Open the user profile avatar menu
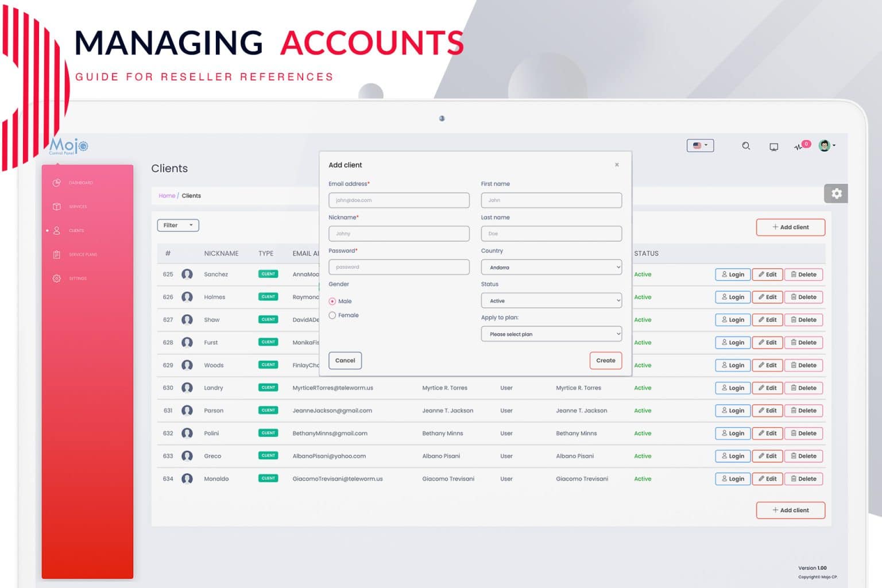Screen dimensions: 882x588 pyautogui.click(x=826, y=146)
